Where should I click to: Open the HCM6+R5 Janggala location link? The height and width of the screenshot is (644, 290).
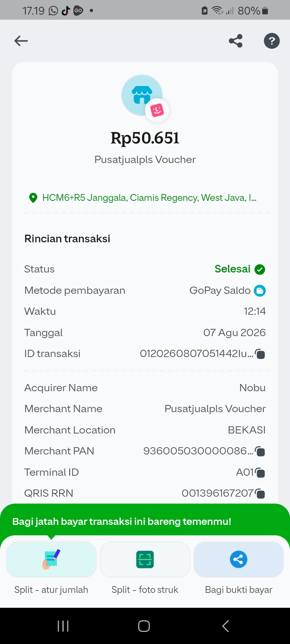pos(149,198)
